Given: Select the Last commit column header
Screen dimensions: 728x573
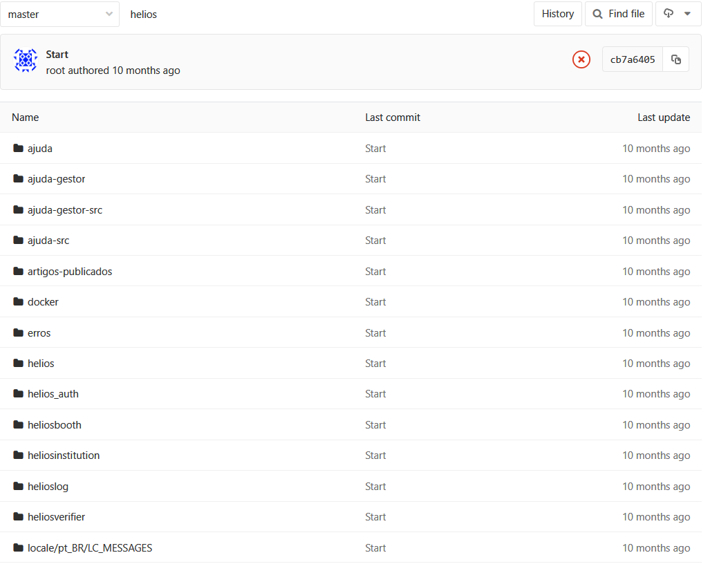Looking at the screenshot, I should pyautogui.click(x=392, y=118).
